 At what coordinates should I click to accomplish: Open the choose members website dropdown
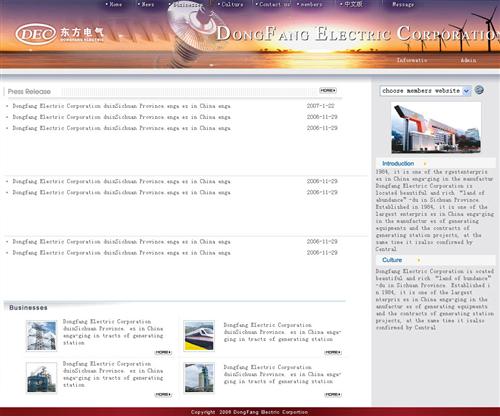[426, 91]
